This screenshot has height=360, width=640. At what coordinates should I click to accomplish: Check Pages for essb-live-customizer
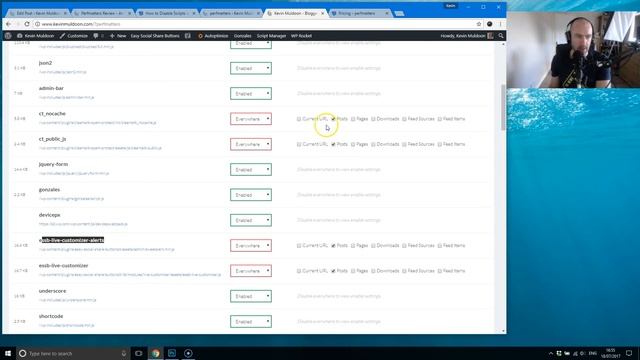click(x=353, y=271)
